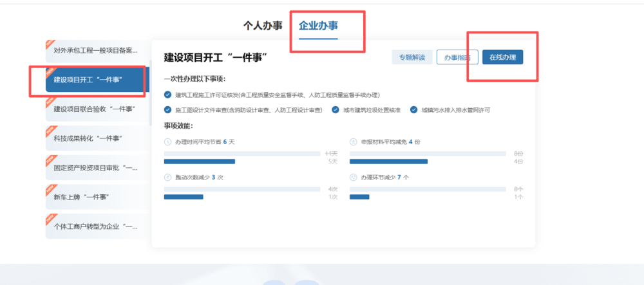Click the icon beside 跑动次数减少
The width and height of the screenshot is (644, 285).
click(167, 178)
